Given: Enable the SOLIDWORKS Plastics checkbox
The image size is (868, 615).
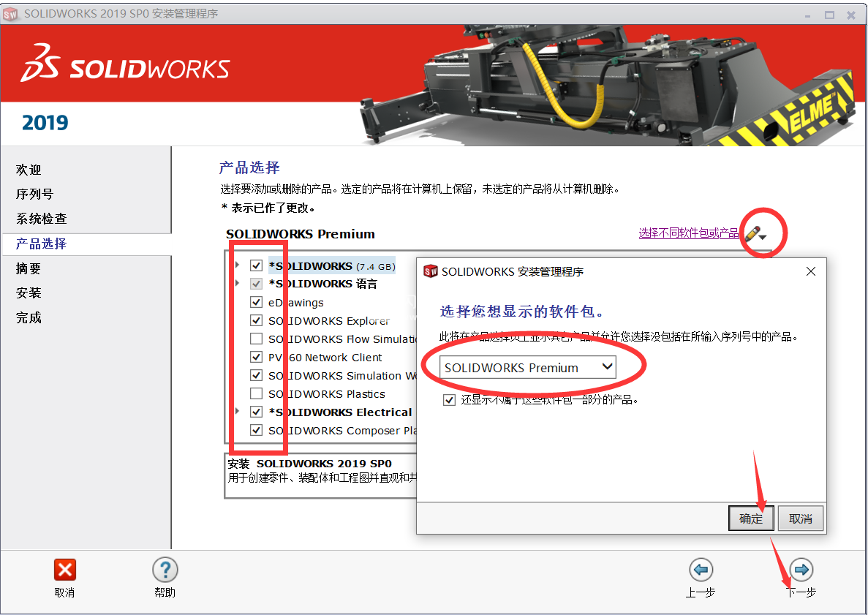Looking at the screenshot, I should (256, 393).
